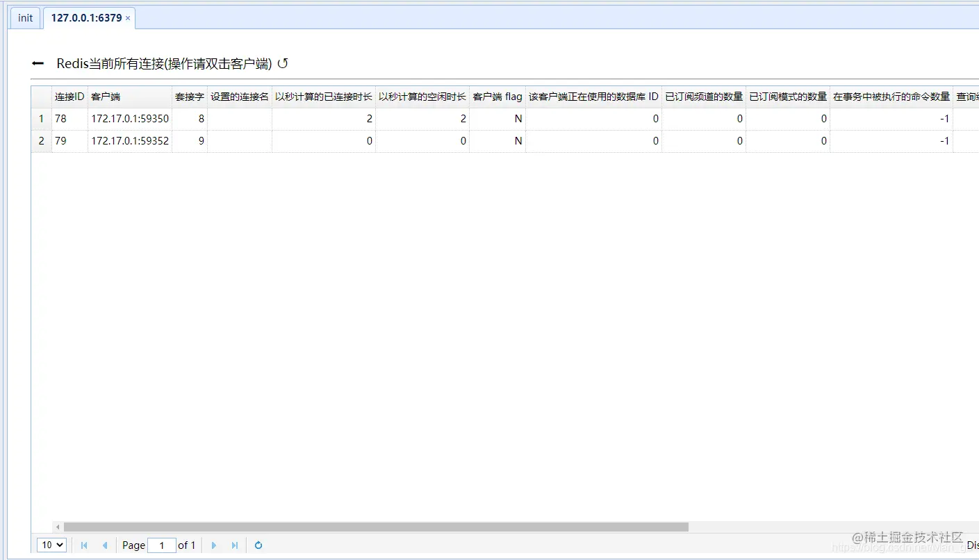Viewport: 979px width, 560px height.
Task: Click the pagination reload icon
Action: pos(258,545)
